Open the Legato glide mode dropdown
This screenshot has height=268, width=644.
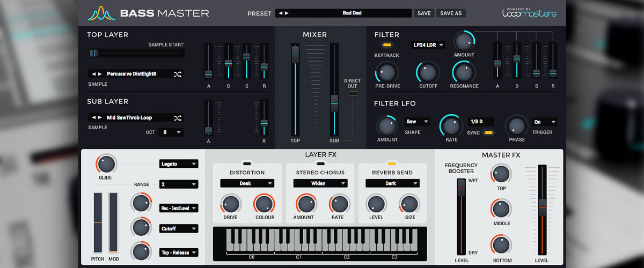coord(179,163)
